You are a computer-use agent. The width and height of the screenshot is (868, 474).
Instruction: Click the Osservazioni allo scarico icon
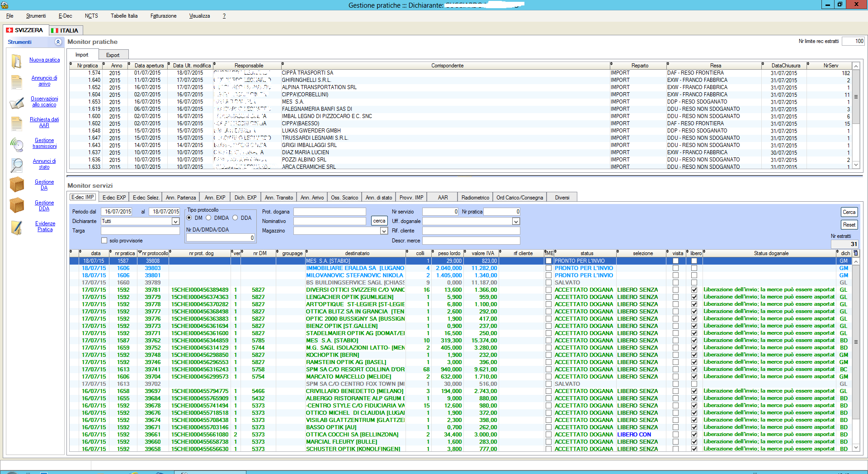click(x=17, y=103)
